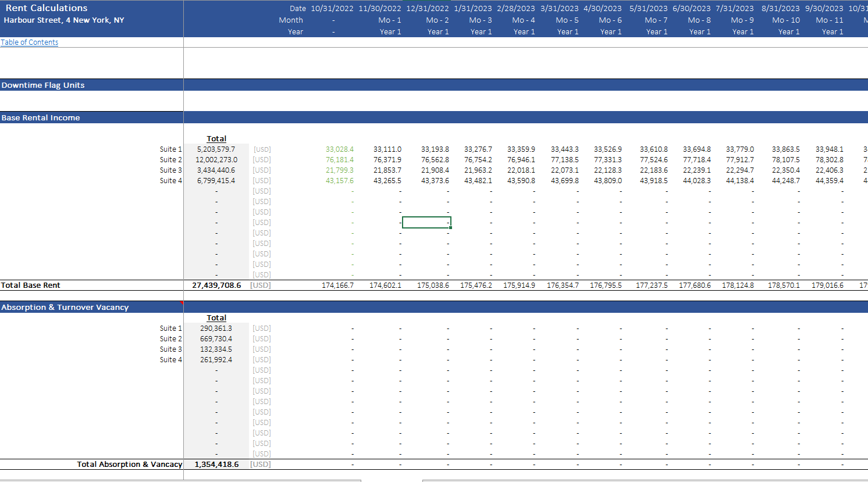This screenshot has height=482, width=868.
Task: Select the Suite 4 label under Base Rental Income
Action: pyautogui.click(x=171, y=181)
